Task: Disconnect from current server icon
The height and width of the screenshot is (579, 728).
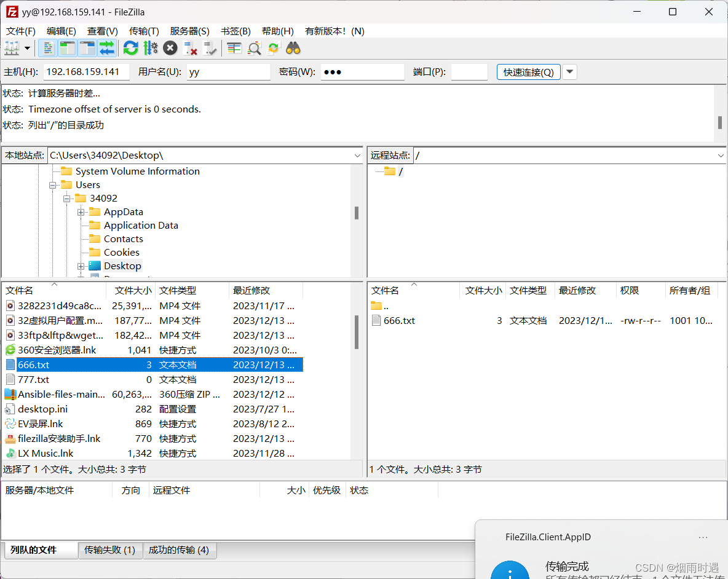Action: point(191,48)
